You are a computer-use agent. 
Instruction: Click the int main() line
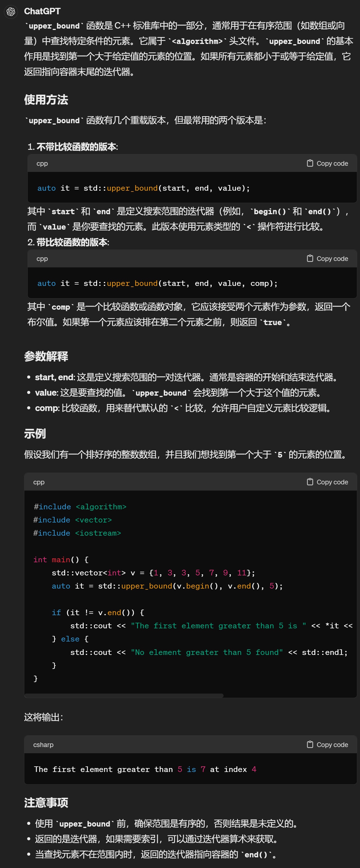coord(61,560)
